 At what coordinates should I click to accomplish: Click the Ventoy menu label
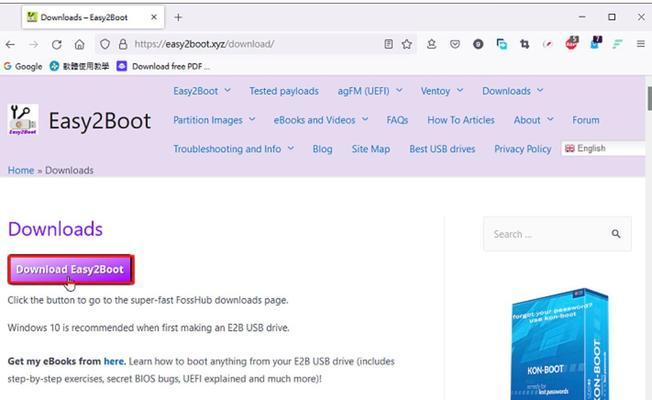click(x=435, y=91)
